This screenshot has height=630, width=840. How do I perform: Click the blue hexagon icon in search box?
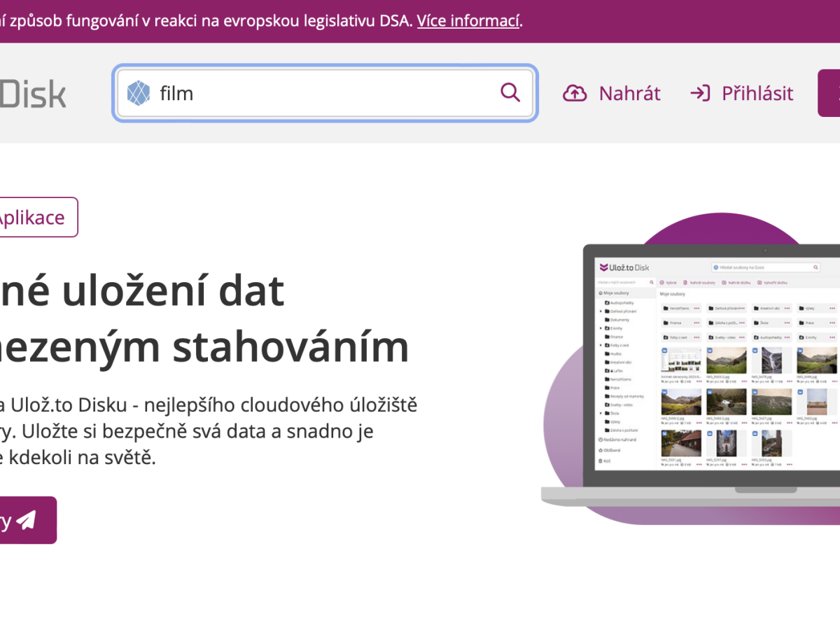[139, 93]
